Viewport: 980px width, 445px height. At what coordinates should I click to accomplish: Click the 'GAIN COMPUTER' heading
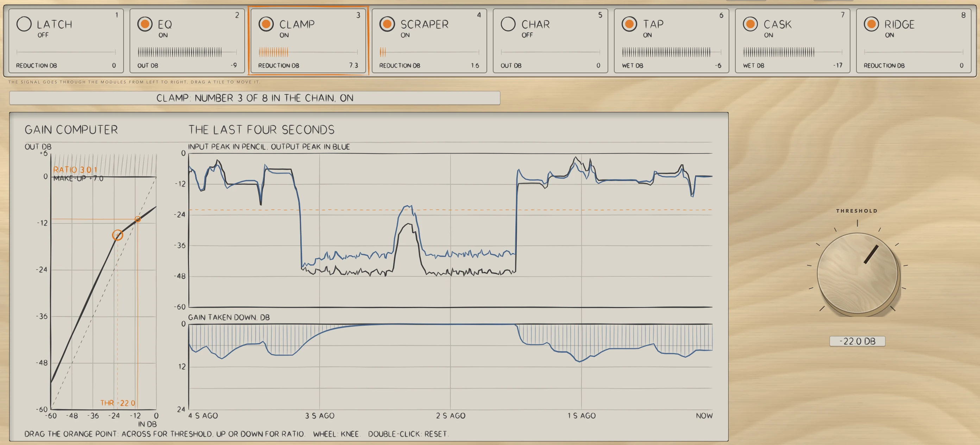(x=71, y=130)
